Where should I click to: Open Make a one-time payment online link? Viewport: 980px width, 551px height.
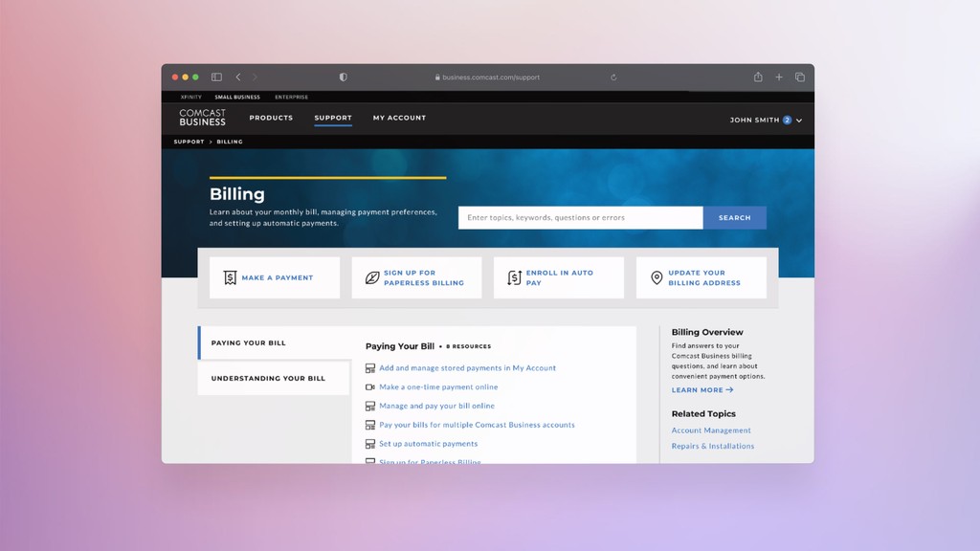[x=438, y=386]
